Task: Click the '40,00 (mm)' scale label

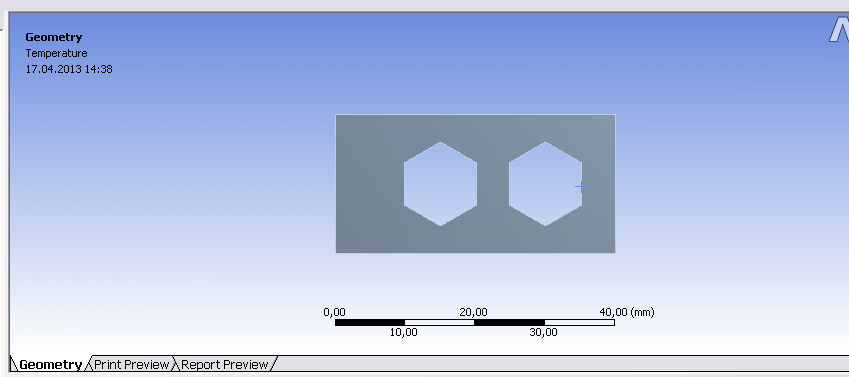Action: coord(626,312)
